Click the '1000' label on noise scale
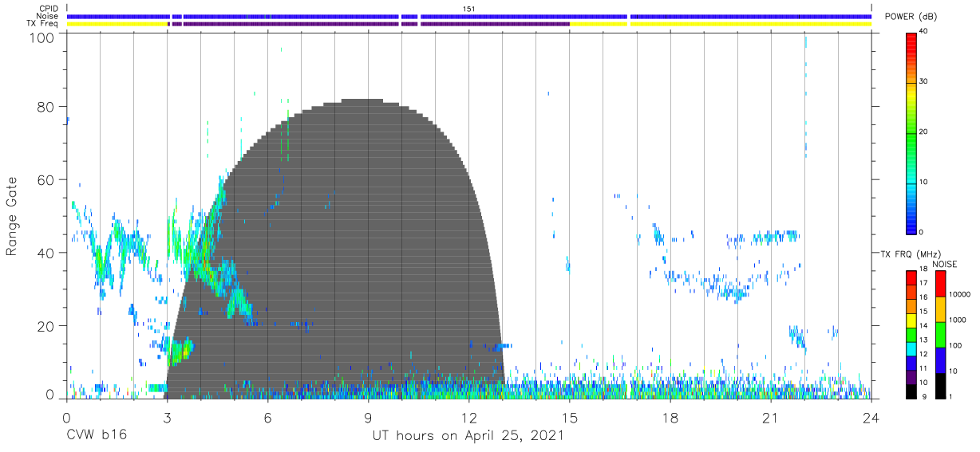This screenshot has width=980, height=452. (x=958, y=320)
